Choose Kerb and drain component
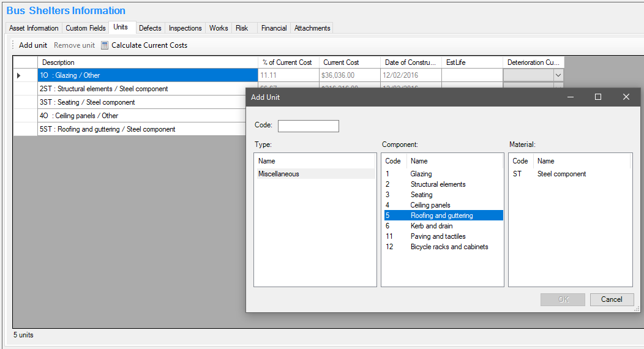Screen dimensions: 644x349 (x=432, y=226)
